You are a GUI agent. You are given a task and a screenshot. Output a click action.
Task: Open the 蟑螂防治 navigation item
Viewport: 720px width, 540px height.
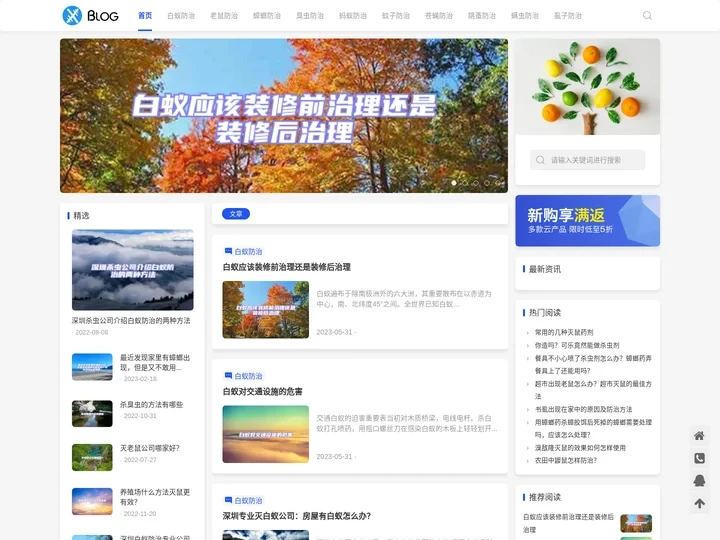pos(267,16)
